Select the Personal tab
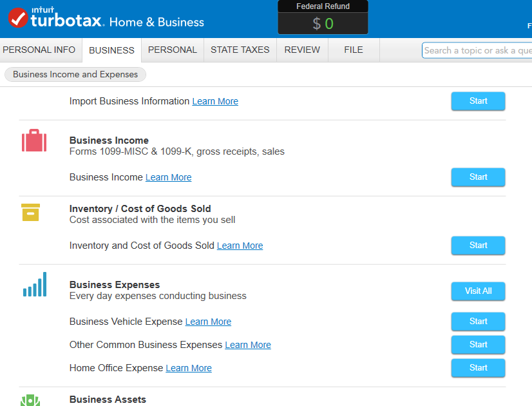Viewport: 532px width, 406px height. 172,50
